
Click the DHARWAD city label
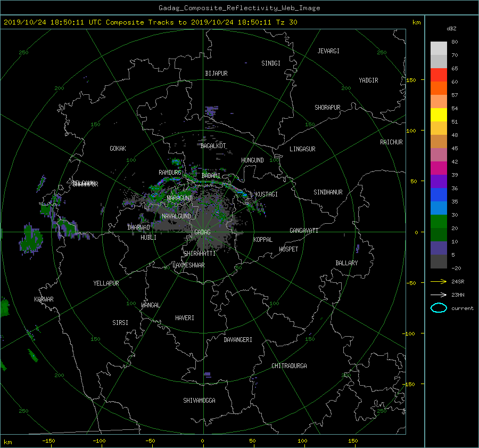click(139, 227)
